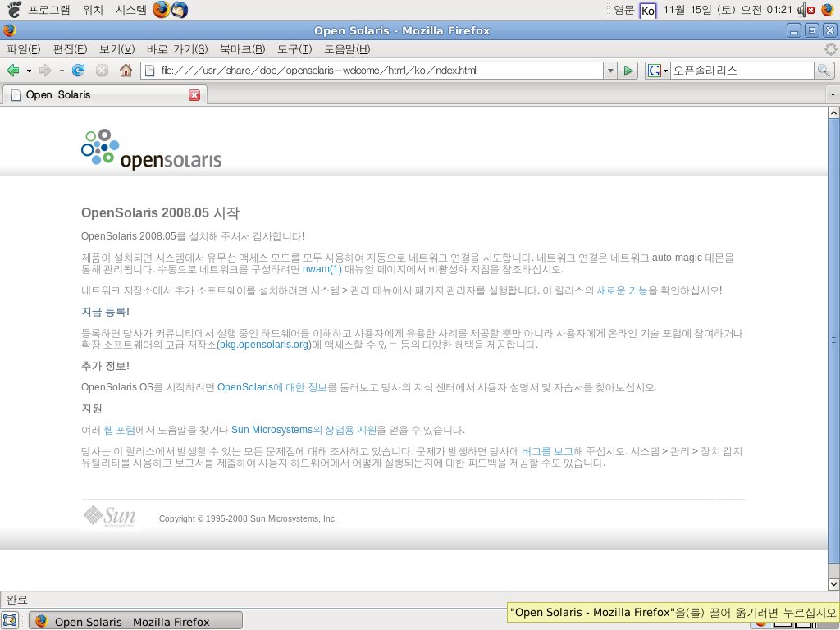The width and height of the screenshot is (840, 630).
Task: Click the search magnifier icon
Action: [824, 71]
